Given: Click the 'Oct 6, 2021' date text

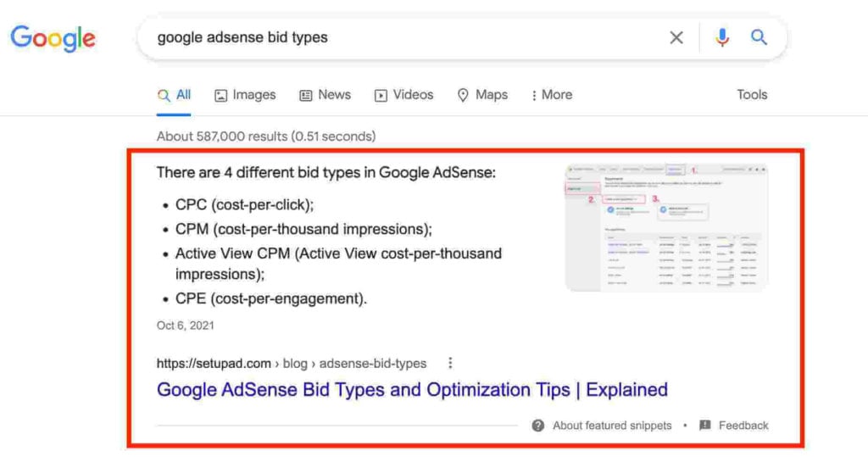Looking at the screenshot, I should (x=186, y=326).
